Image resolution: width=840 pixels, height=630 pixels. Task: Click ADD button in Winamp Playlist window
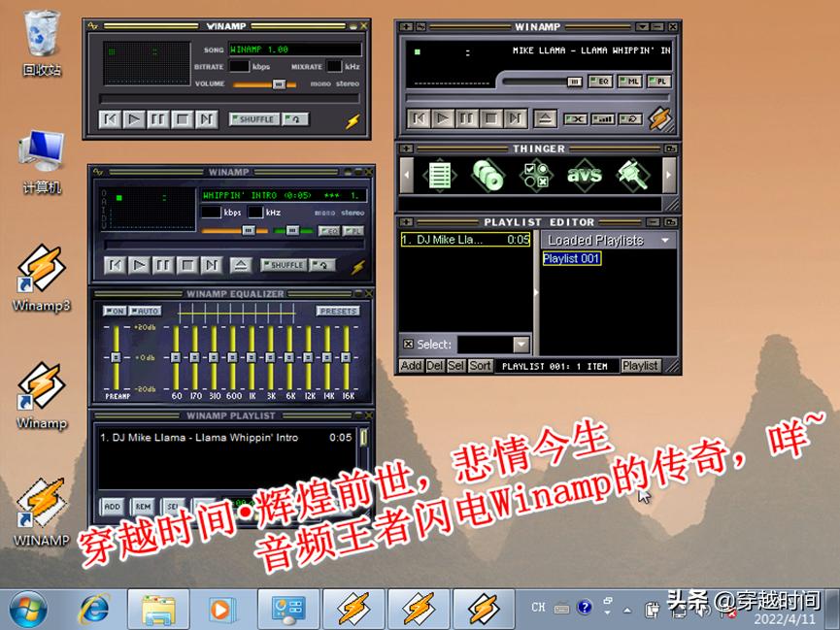coord(112,507)
